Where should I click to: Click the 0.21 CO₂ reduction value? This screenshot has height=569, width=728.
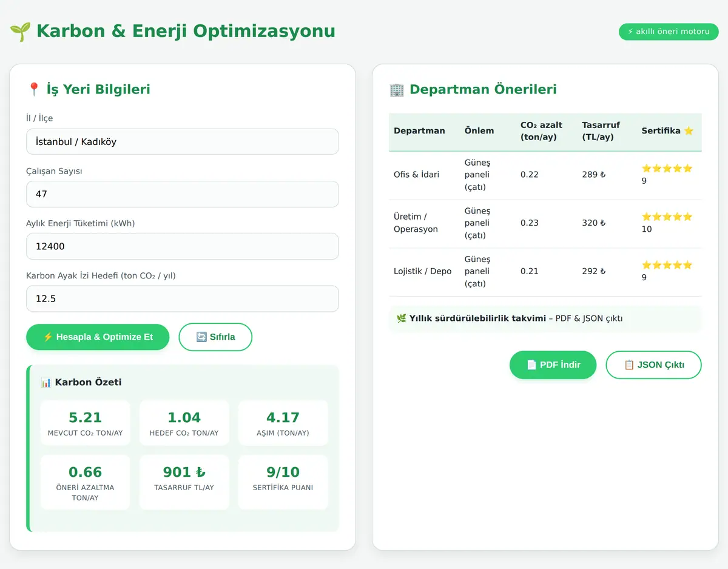click(x=530, y=271)
